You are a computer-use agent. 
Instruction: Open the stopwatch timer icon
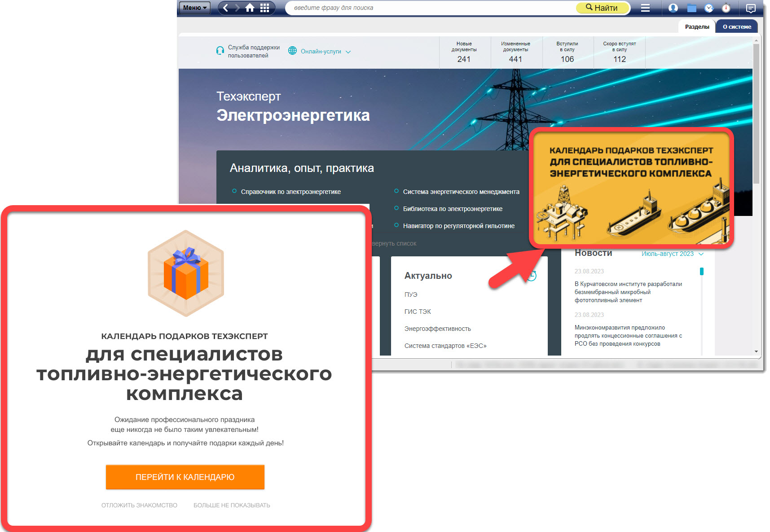pos(726,8)
